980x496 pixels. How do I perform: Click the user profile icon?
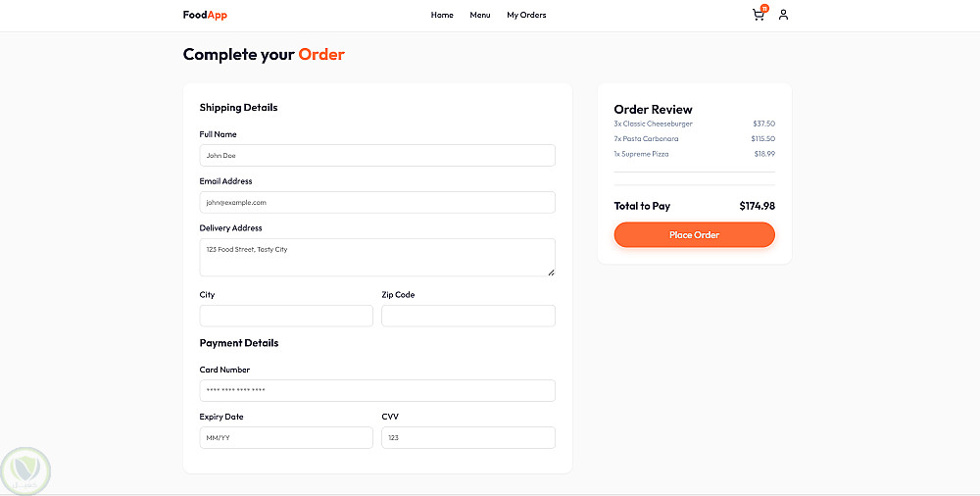point(783,15)
